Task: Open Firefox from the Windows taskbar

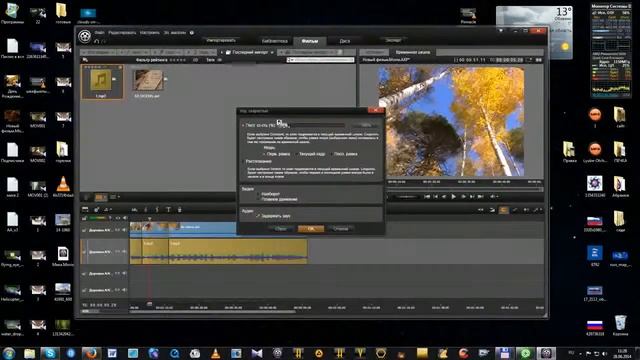Action: [x=91, y=353]
